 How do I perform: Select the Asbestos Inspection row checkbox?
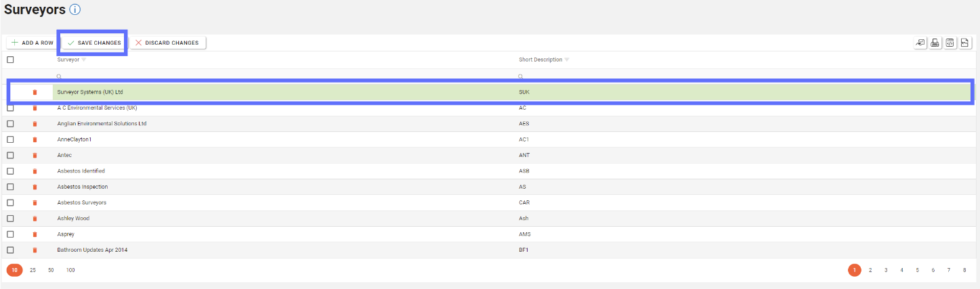tap(10, 187)
